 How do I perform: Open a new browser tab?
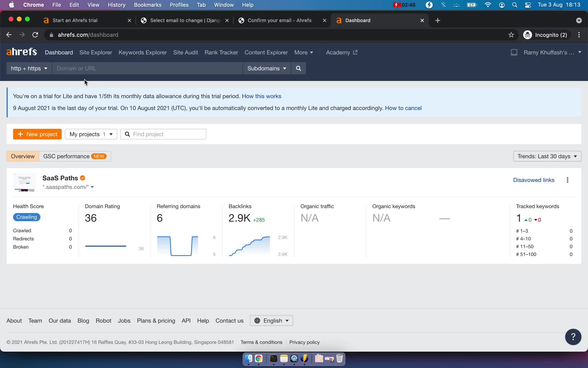[438, 20]
